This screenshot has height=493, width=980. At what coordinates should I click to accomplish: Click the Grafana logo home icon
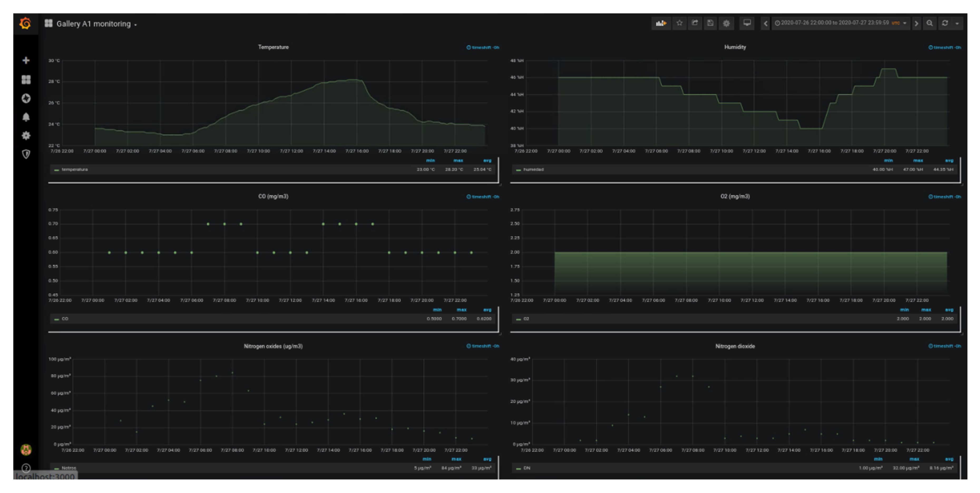click(26, 24)
